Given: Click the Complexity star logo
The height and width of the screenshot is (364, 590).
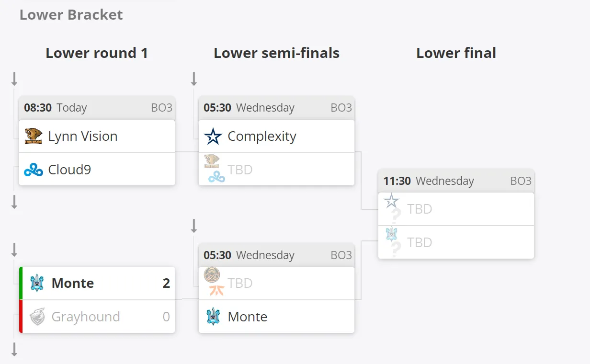Looking at the screenshot, I should [213, 136].
